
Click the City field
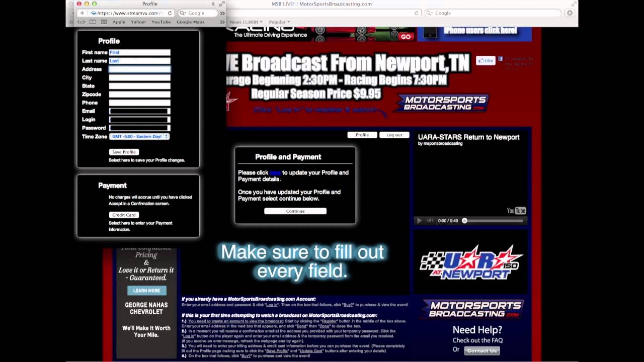(139, 78)
